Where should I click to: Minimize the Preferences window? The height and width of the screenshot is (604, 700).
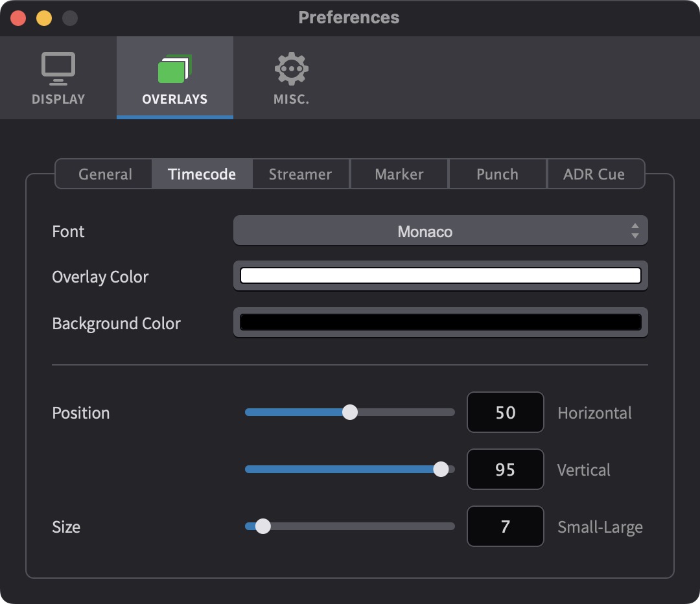click(x=44, y=18)
